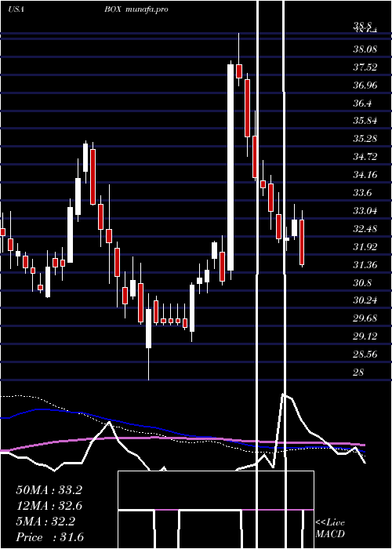The image size is (392, 549).
Task: Click the Price : 31.6 readout
Action: [x=49, y=537]
